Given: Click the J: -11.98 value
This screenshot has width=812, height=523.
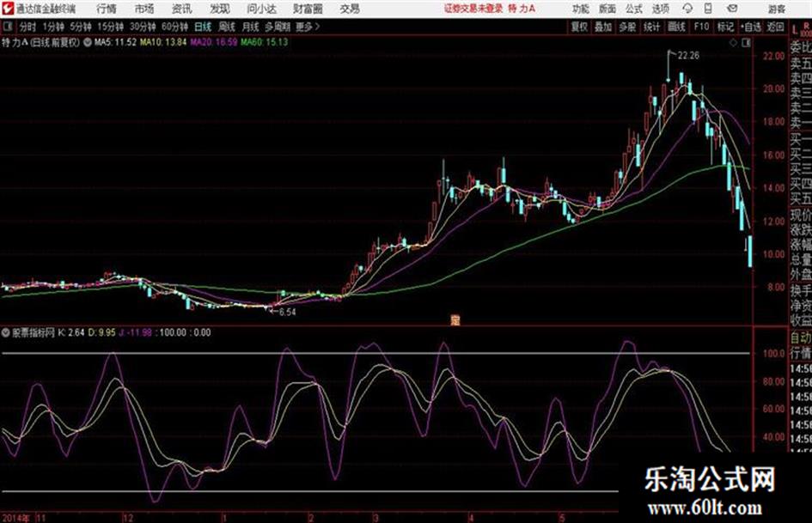Looking at the screenshot, I should click(x=135, y=333).
